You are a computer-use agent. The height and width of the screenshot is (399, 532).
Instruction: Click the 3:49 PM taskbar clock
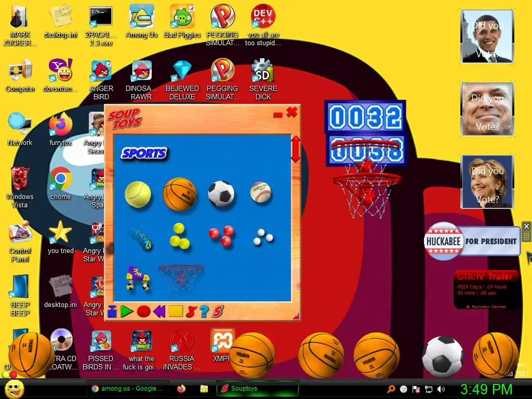click(486, 389)
